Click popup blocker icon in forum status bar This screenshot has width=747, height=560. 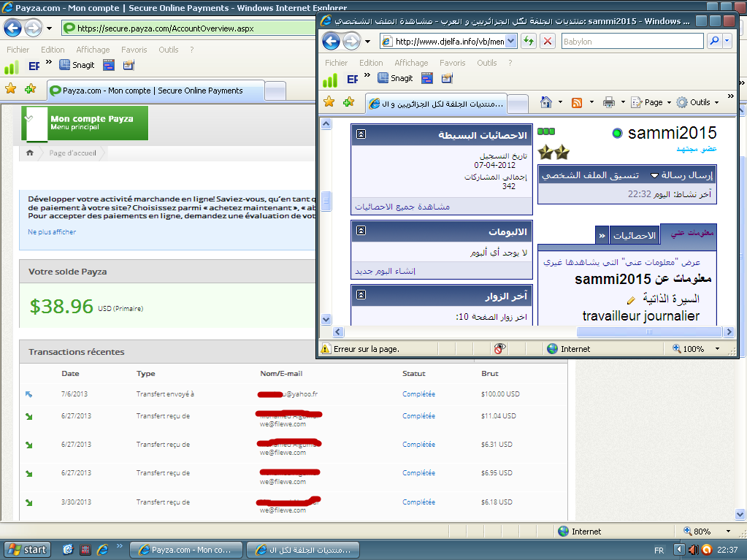click(499, 348)
